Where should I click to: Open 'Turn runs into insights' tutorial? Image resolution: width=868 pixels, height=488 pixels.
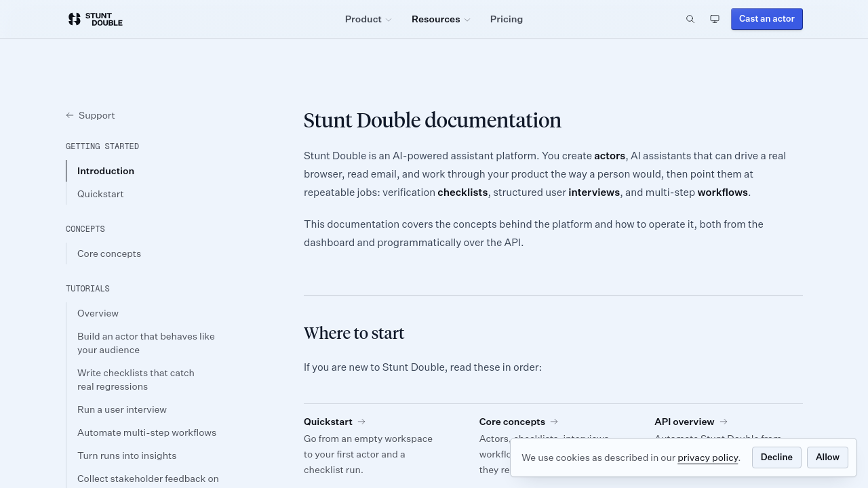coord(127,455)
